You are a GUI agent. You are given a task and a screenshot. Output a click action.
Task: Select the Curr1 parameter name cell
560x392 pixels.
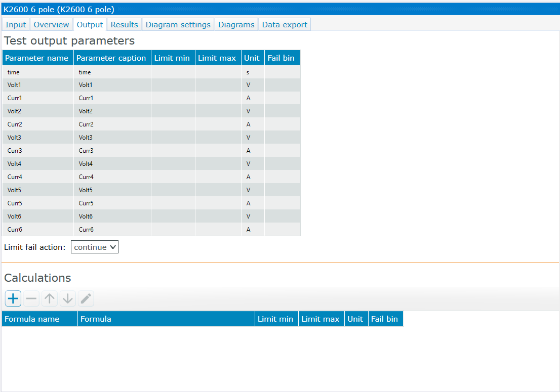pos(38,98)
